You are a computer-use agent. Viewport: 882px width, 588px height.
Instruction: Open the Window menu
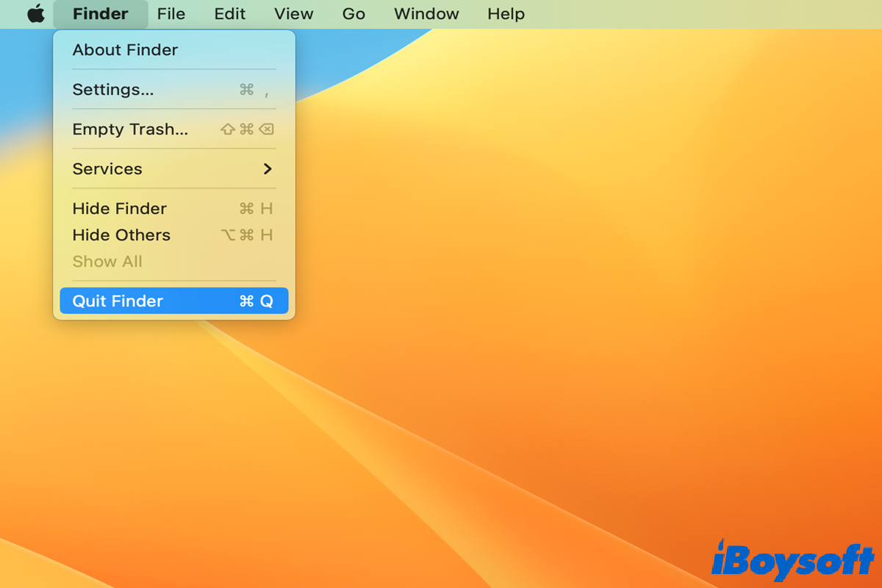[426, 14]
